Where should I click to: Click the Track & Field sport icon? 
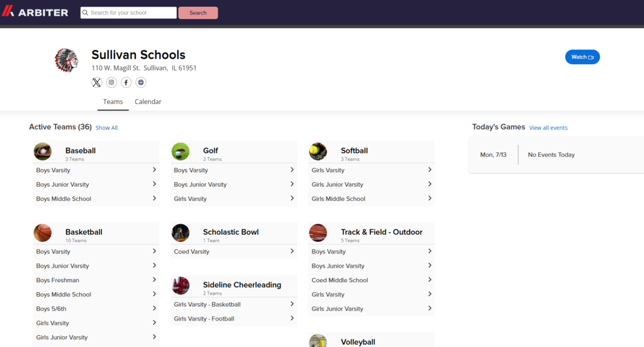coord(318,233)
